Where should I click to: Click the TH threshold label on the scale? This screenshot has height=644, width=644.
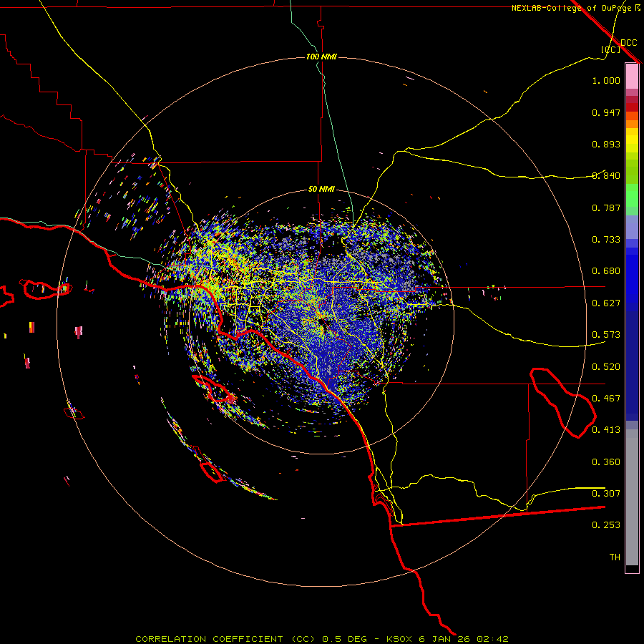615,557
